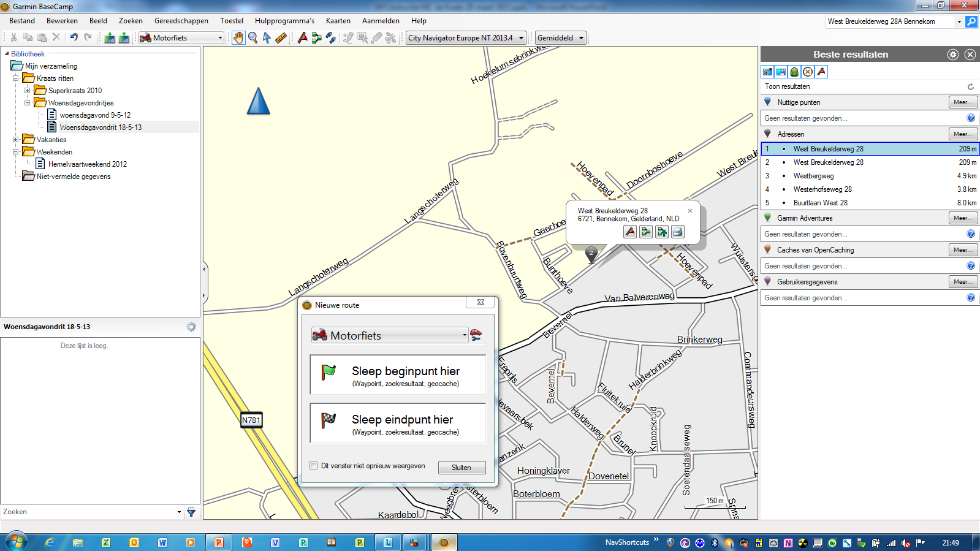980x551 pixels.
Task: Select the arrow selection tool
Action: [x=267, y=37]
